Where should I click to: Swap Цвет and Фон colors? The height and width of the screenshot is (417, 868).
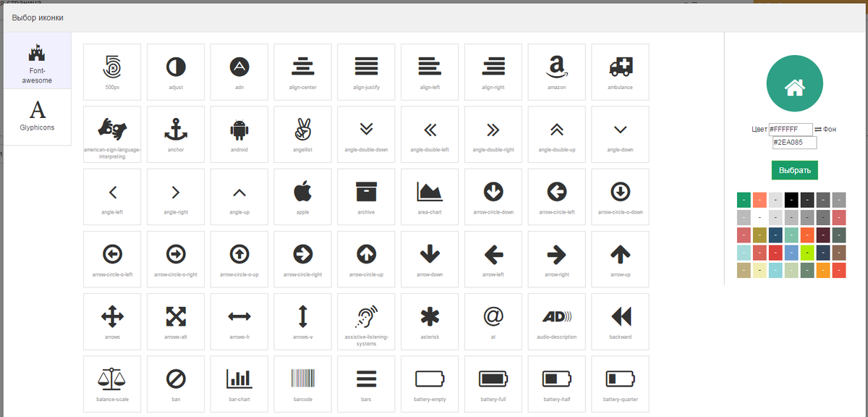[x=818, y=130]
